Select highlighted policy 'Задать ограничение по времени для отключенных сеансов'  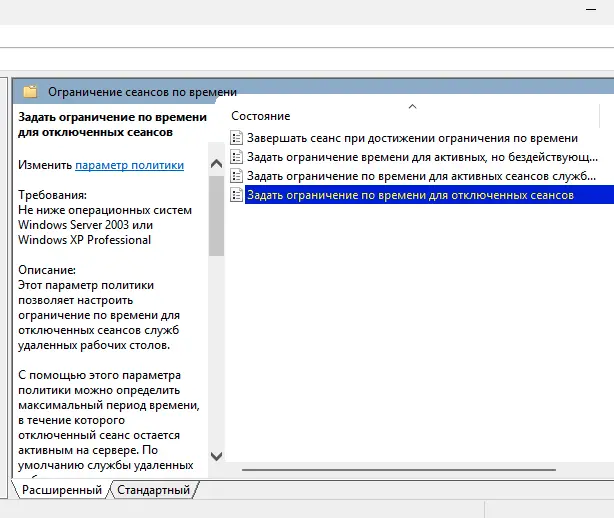[429, 195]
